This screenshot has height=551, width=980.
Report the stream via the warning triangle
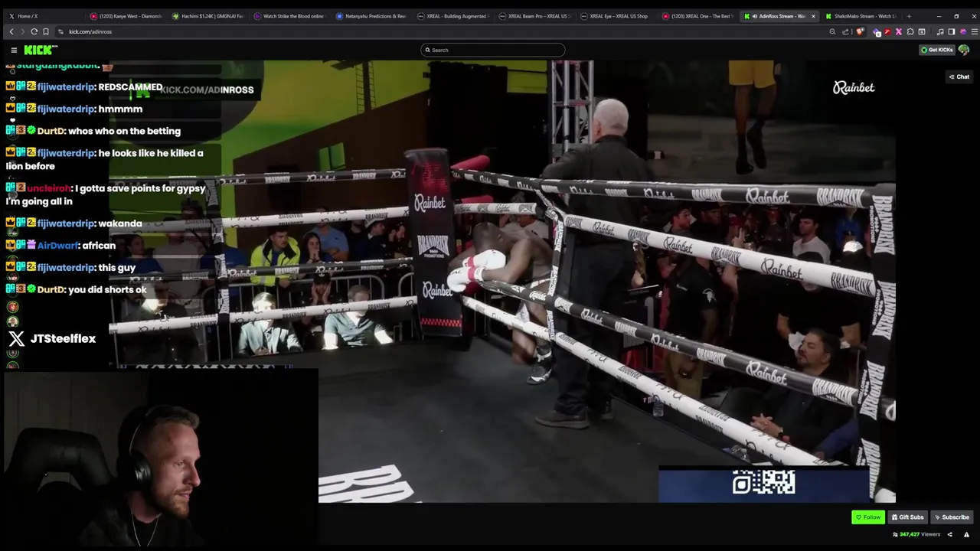pos(966,534)
